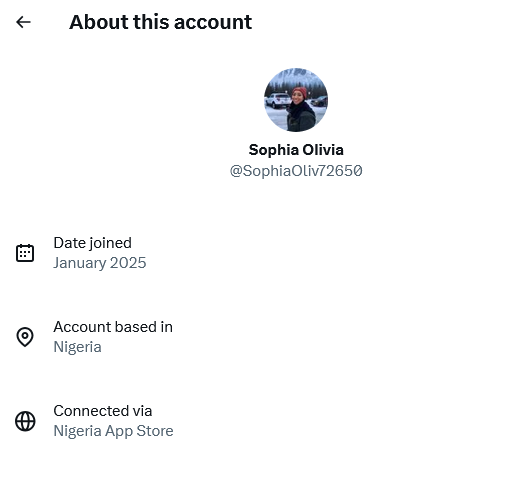
Task: Click the 'About this account' heading
Action: (x=160, y=22)
